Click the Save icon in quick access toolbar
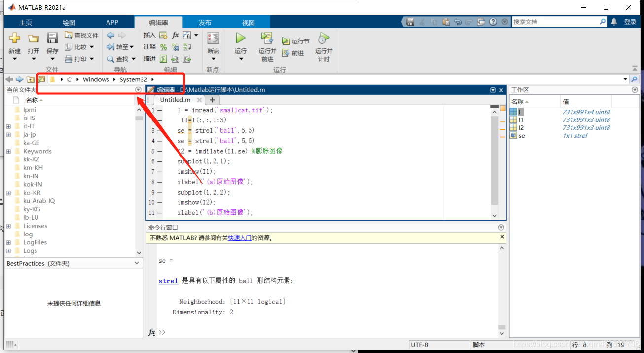Image resolution: width=644 pixels, height=353 pixels. (x=410, y=21)
